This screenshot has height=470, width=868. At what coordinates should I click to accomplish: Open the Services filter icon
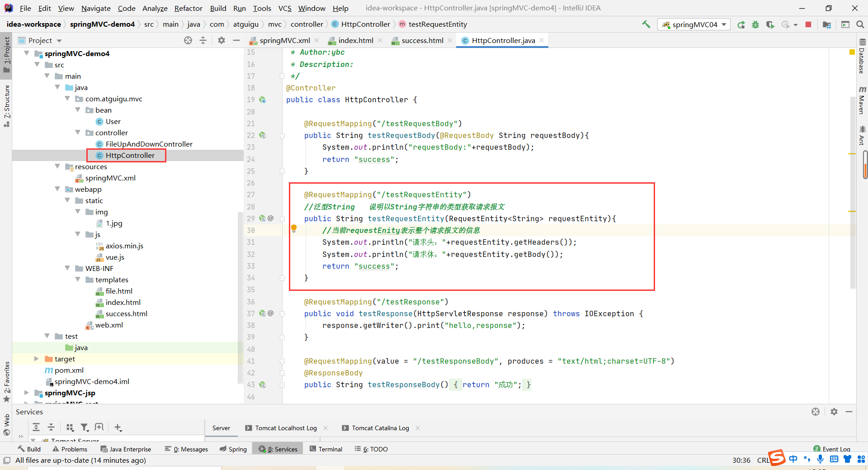pyautogui.click(x=85, y=427)
